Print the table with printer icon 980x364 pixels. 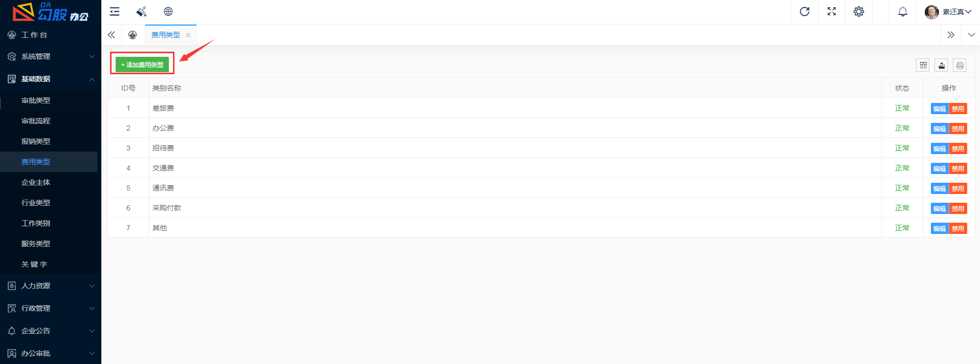960,65
